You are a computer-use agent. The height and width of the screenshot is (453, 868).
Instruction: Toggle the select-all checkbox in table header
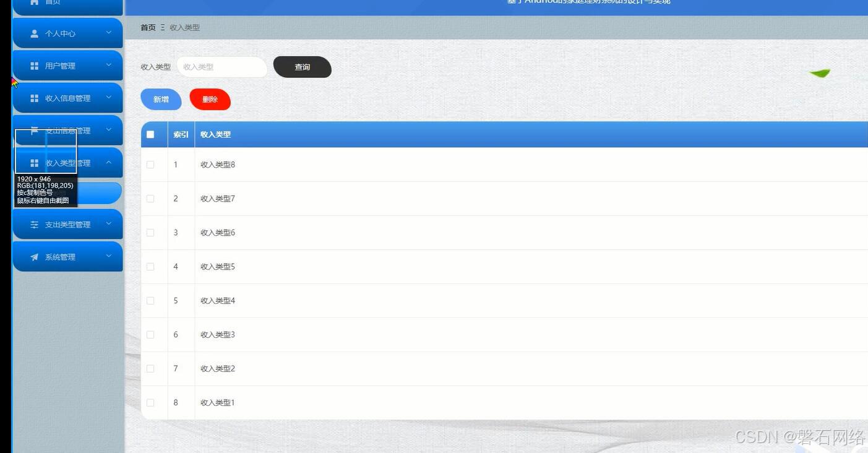pyautogui.click(x=150, y=134)
